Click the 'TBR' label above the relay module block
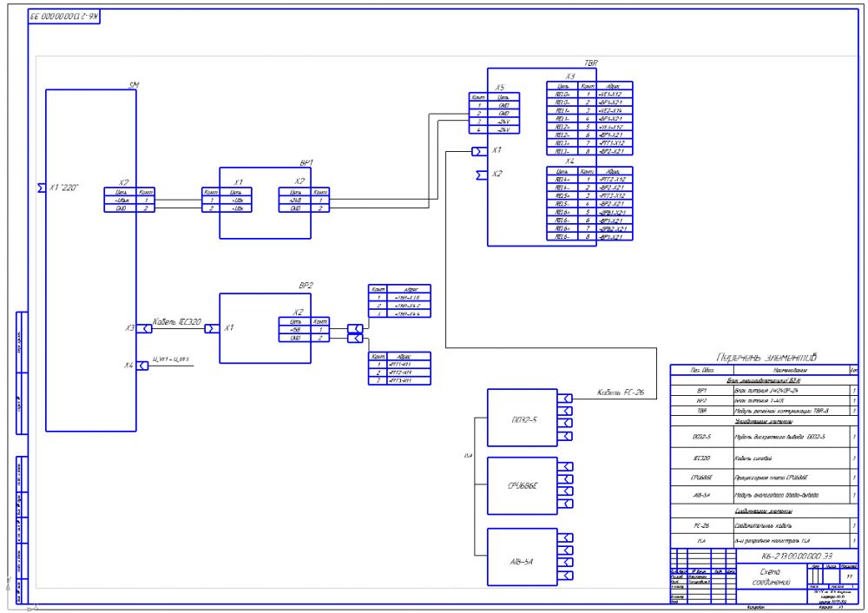The height and width of the screenshot is (613, 868). (x=591, y=63)
